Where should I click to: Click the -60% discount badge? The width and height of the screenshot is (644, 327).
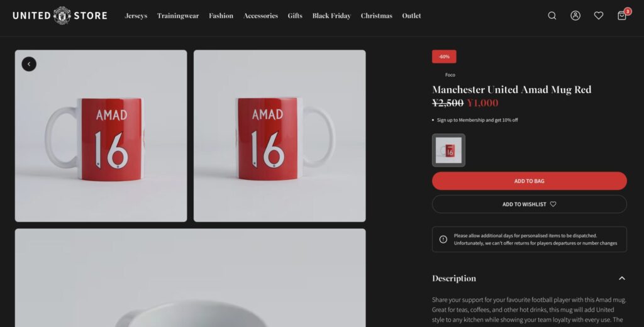[x=444, y=57]
